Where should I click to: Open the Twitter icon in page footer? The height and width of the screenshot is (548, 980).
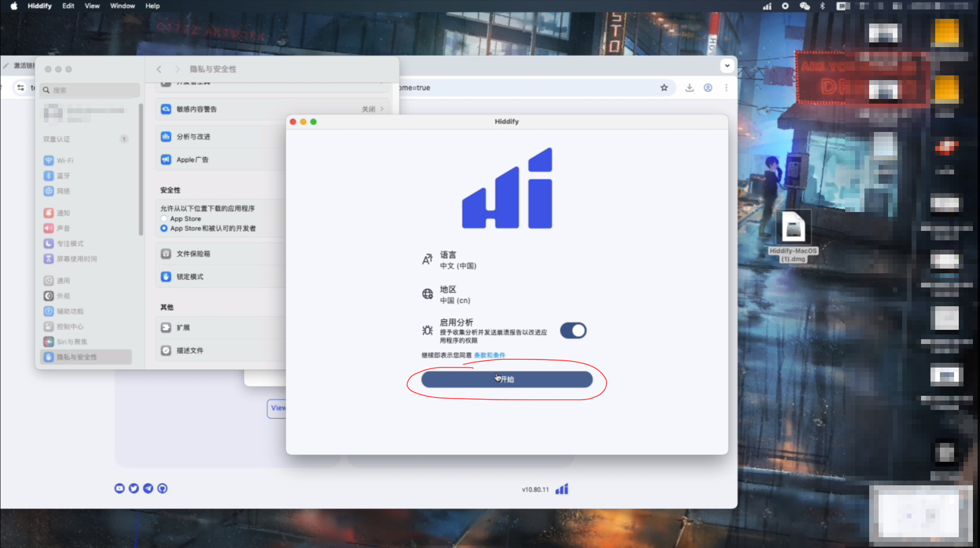click(134, 489)
